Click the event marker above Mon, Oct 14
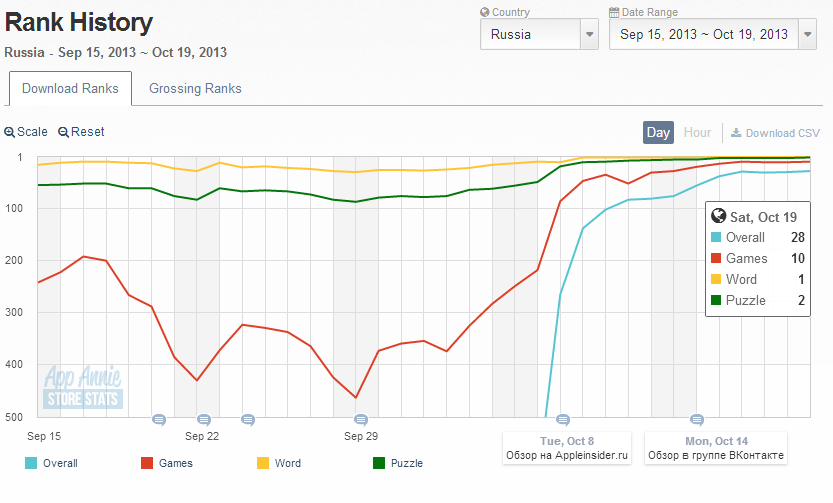Screen dimensions: 833x503 697,420
